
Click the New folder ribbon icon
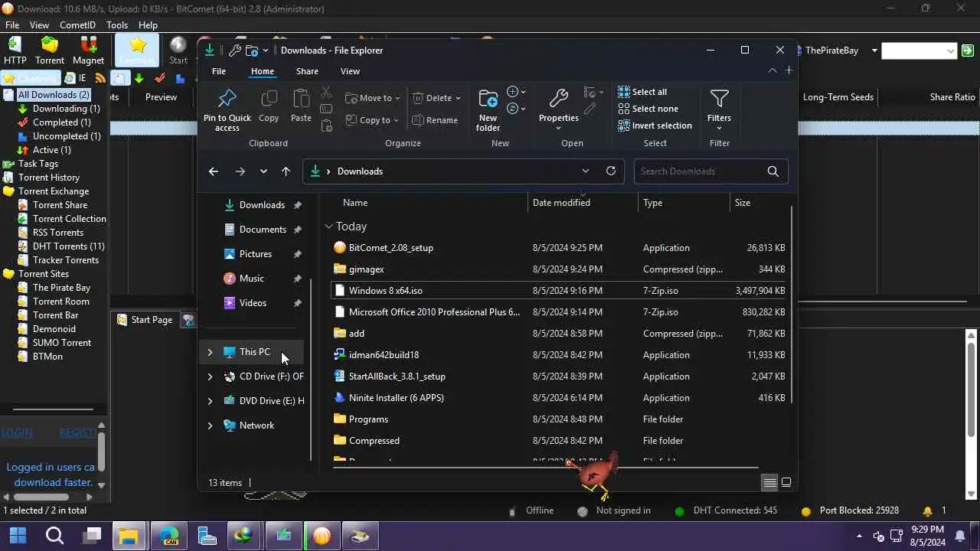pos(488,110)
